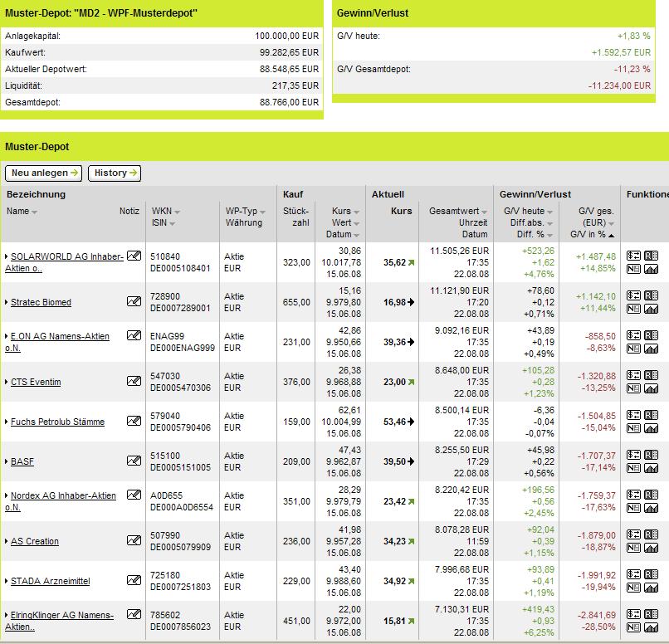
Task: Click the transaction icon in the AS Creation row
Action: (632, 534)
